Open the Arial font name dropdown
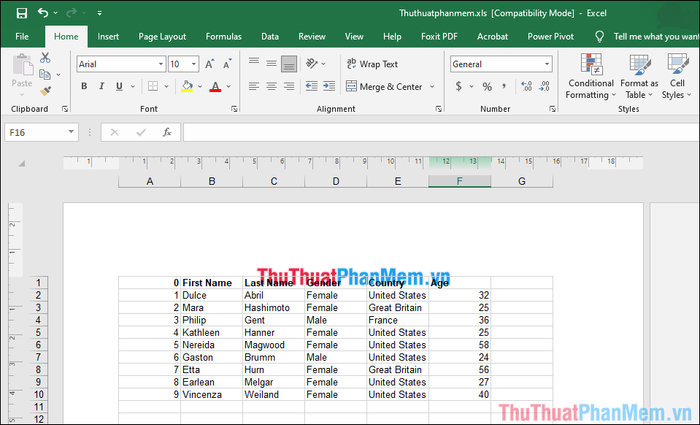The width and height of the screenshot is (700, 425). (x=160, y=64)
